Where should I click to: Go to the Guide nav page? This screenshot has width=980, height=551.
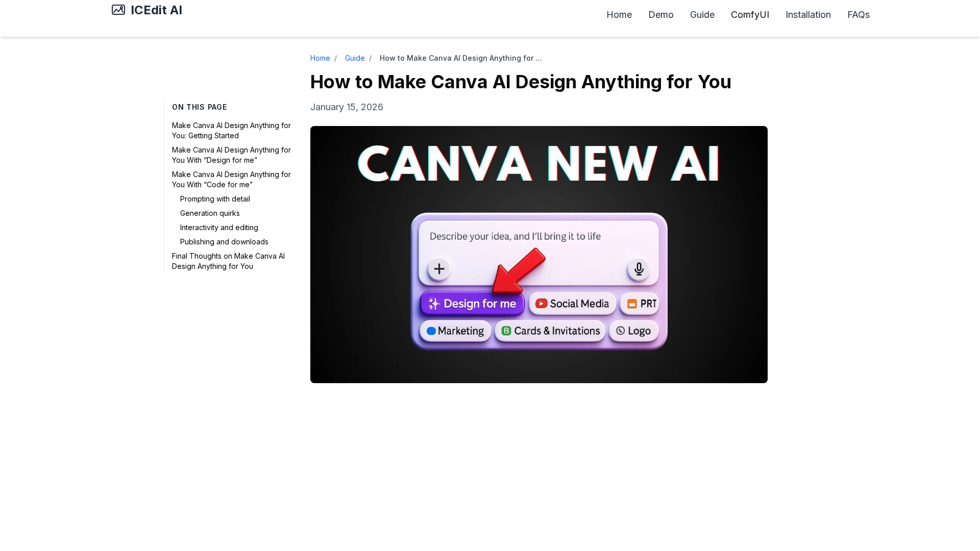click(702, 15)
